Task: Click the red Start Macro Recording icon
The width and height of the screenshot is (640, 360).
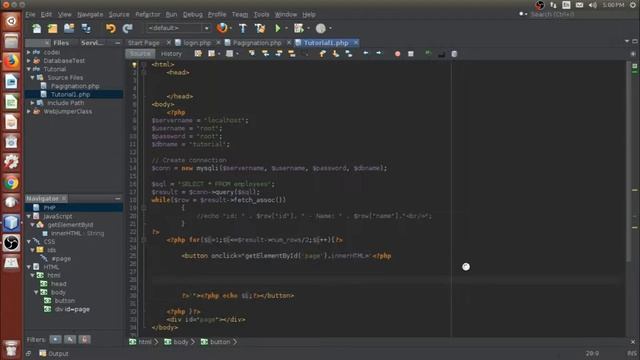Action: pyautogui.click(x=398, y=53)
